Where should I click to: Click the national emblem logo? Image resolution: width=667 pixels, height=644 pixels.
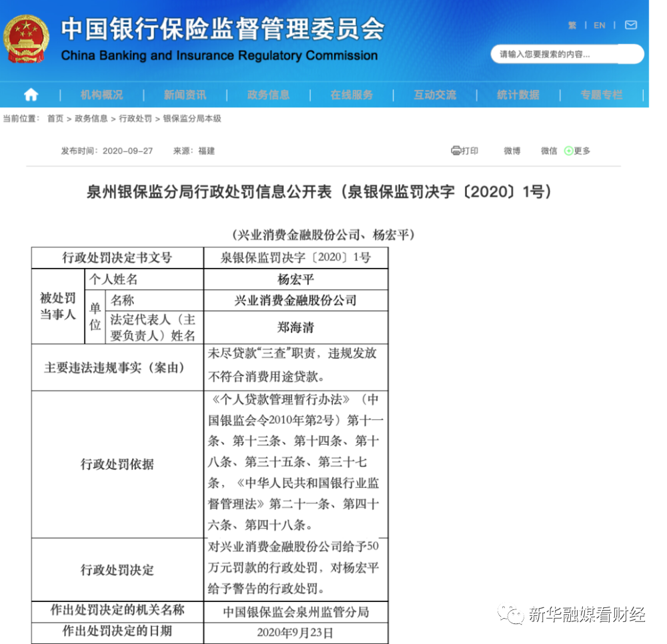[27, 39]
